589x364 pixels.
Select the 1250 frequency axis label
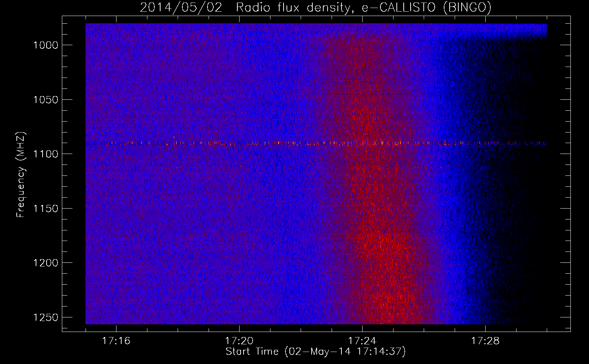(46, 317)
